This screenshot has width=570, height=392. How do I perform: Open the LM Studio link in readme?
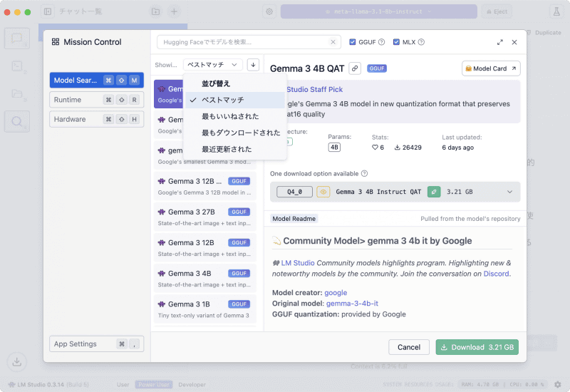pos(298,263)
